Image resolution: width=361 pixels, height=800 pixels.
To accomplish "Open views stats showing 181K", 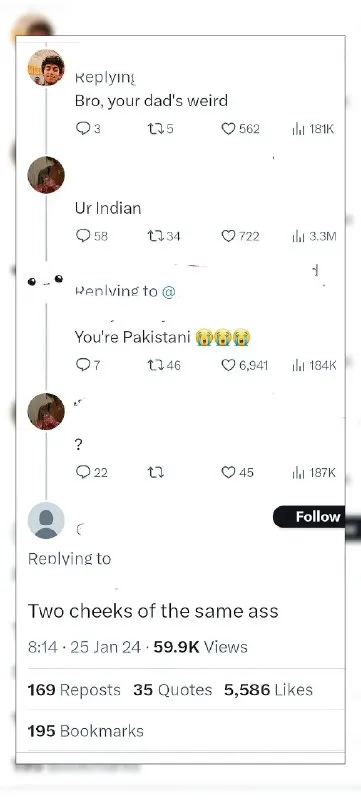I will [x=313, y=129].
